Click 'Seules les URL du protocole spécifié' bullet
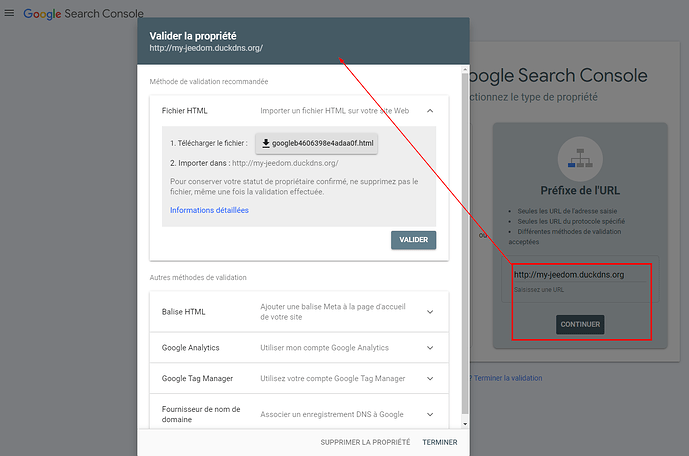This screenshot has width=689, height=456. (571, 221)
